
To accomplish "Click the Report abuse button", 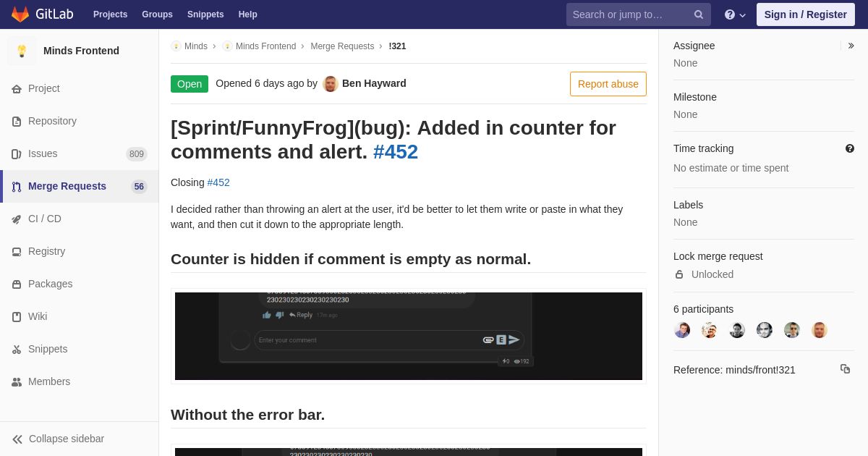I will coord(608,84).
